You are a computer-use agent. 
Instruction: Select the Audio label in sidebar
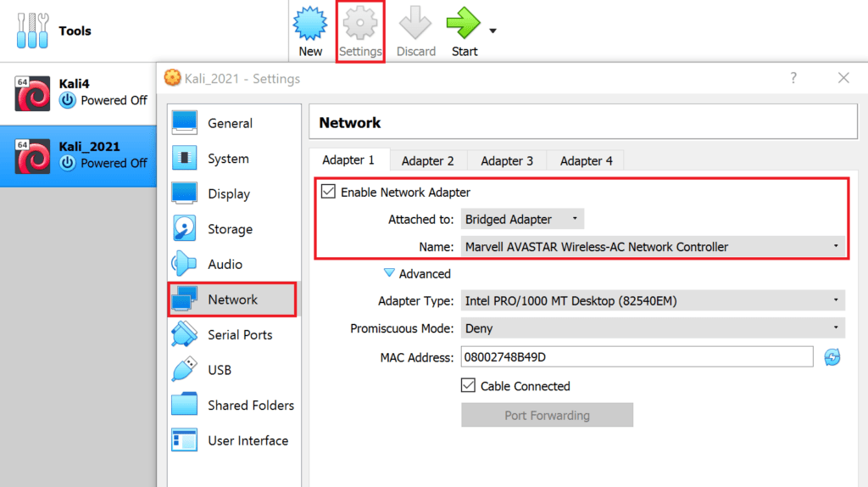[x=225, y=264]
